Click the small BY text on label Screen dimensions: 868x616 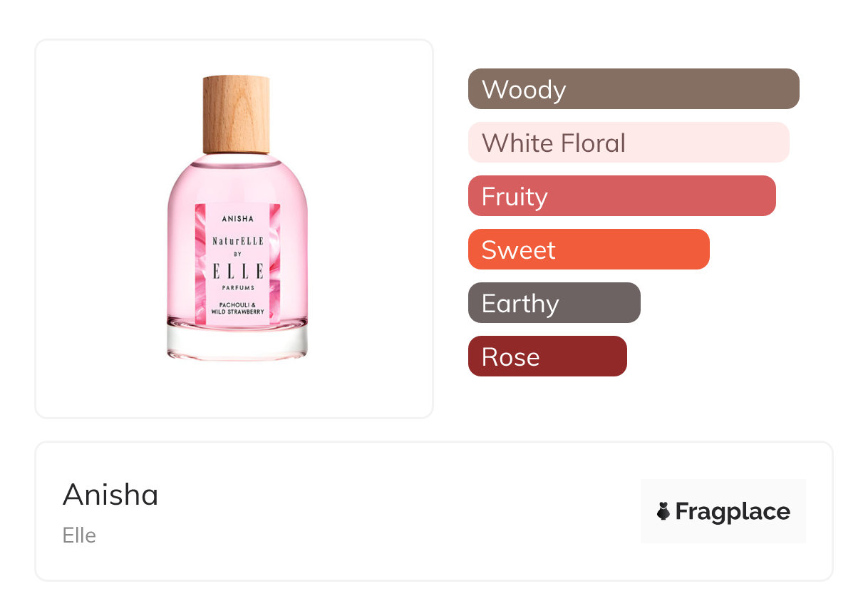(238, 255)
